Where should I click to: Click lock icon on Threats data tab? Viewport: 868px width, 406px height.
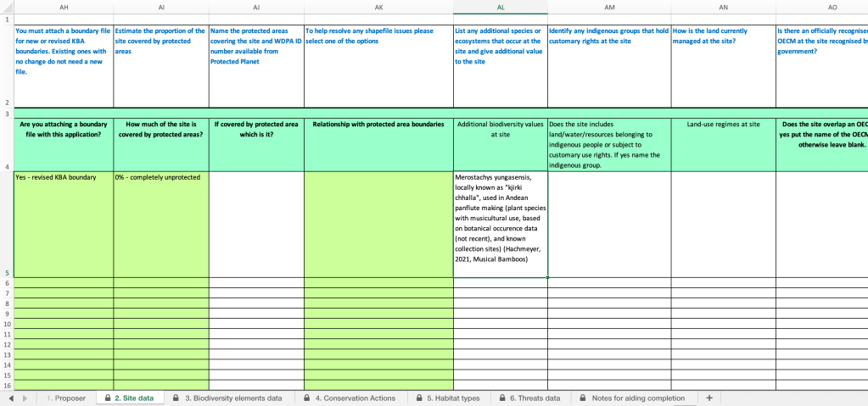[x=501, y=398]
